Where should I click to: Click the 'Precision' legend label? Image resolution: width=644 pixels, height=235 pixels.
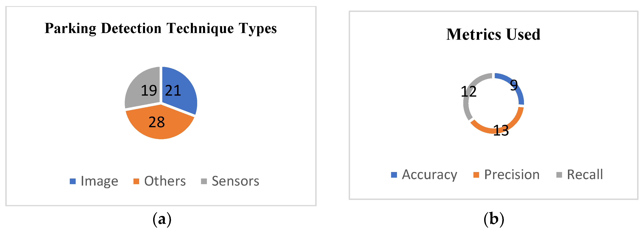click(x=512, y=175)
